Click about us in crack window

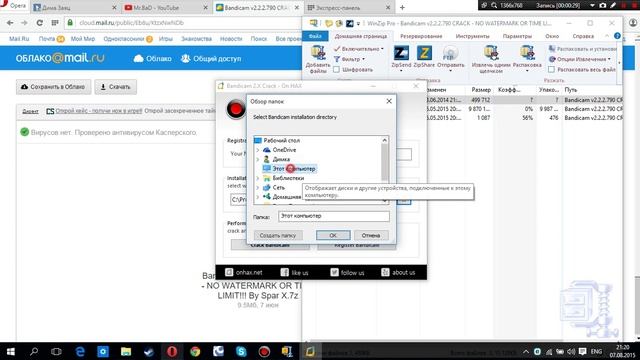398,272
